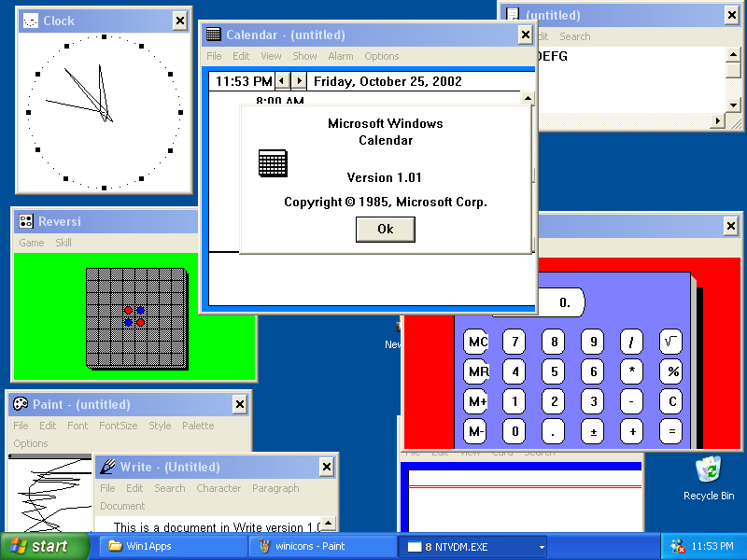The height and width of the screenshot is (560, 747).
Task: Click the Recycle Bin desktop icon
Action: (709, 469)
